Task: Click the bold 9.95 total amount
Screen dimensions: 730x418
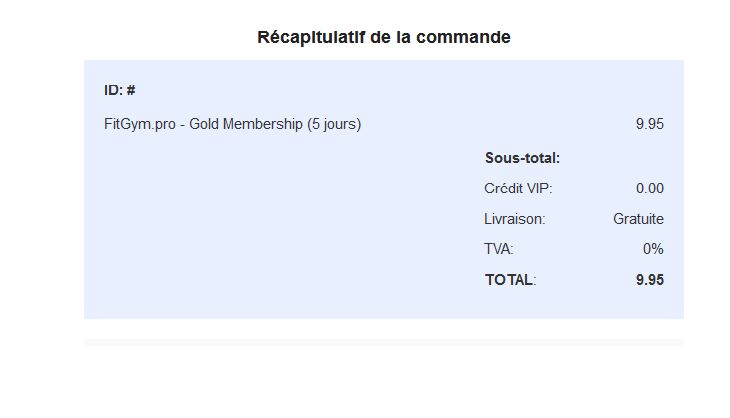Action: 649,280
